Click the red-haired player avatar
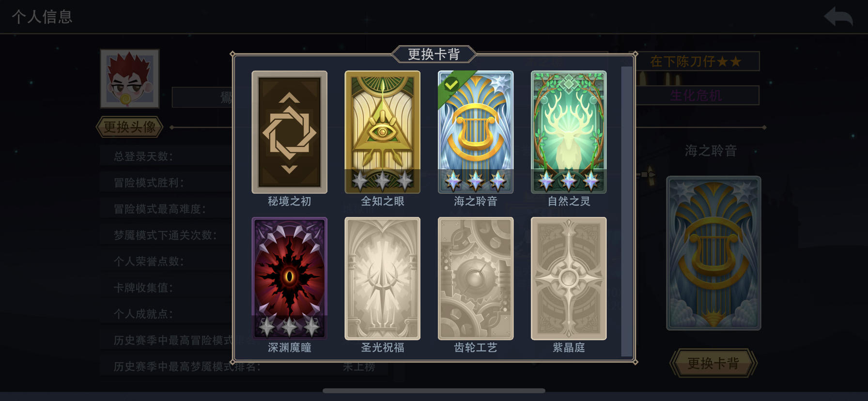 click(129, 78)
